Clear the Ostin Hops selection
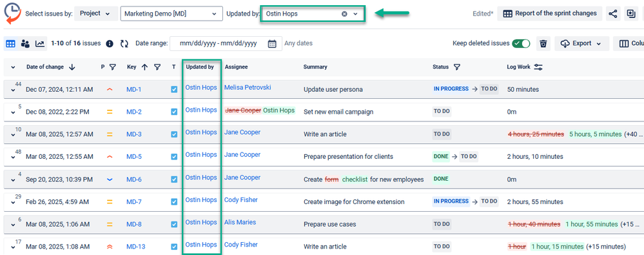The height and width of the screenshot is (255, 644). tap(345, 14)
